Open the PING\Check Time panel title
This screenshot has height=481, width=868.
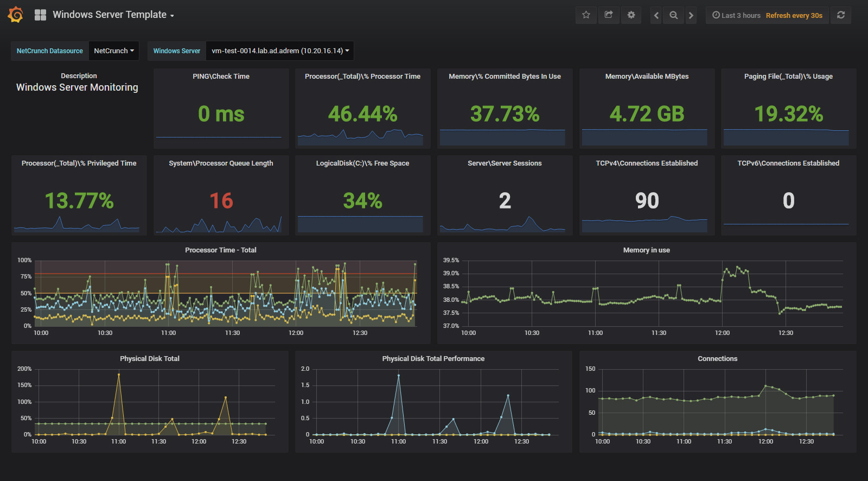point(221,77)
